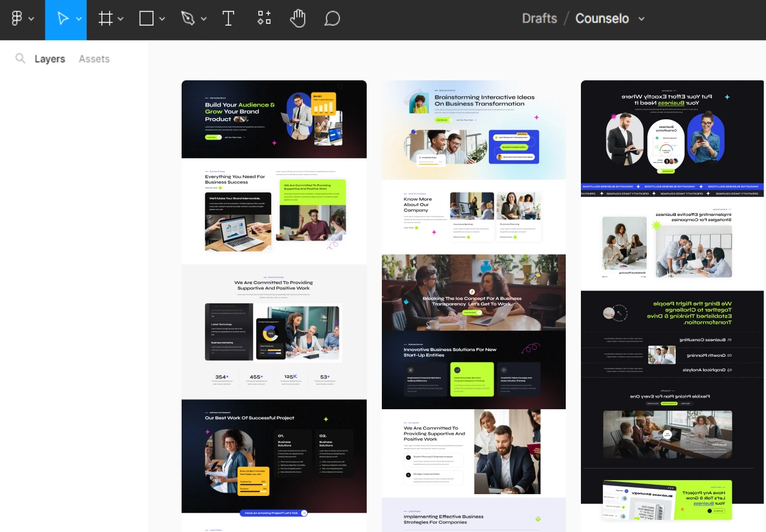The height and width of the screenshot is (532, 766).
Task: Click 'Our Best Work Of Successful Project' heading
Action: coord(250,418)
